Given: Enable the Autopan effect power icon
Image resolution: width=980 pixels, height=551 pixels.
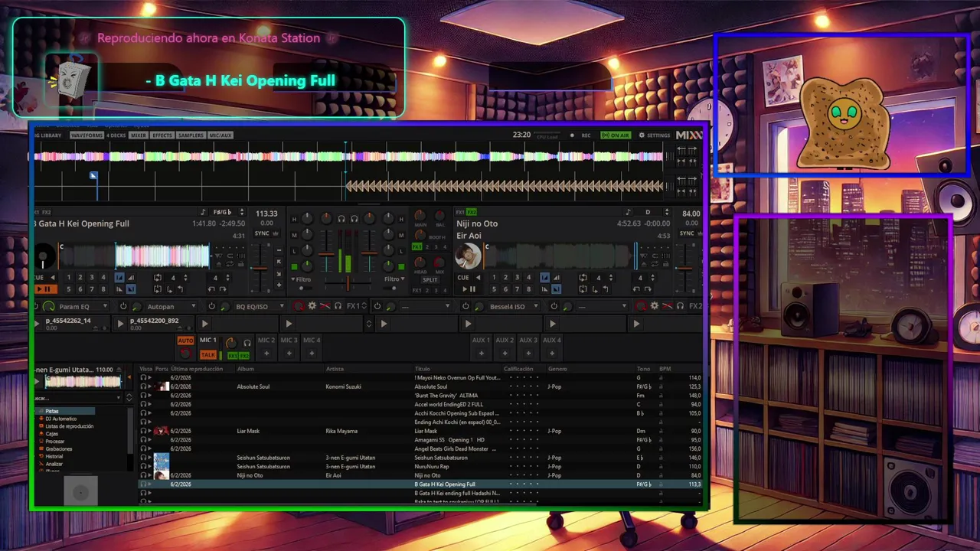Looking at the screenshot, I should pyautogui.click(x=123, y=306).
